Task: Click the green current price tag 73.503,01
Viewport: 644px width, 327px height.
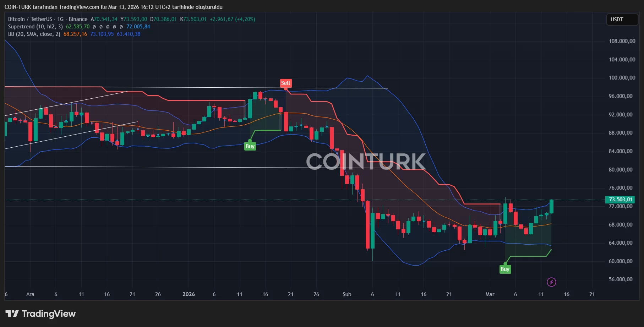Action: [621, 200]
